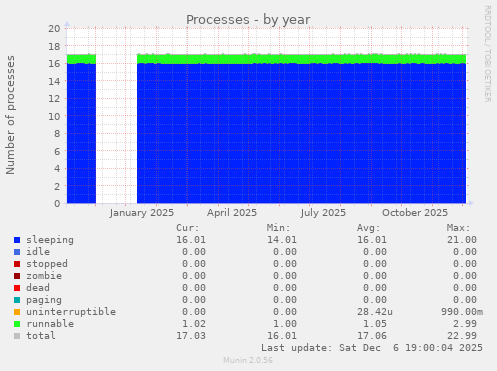The image size is (497, 371).
Task: Click runnable average value 1.05
Action: click(375, 324)
